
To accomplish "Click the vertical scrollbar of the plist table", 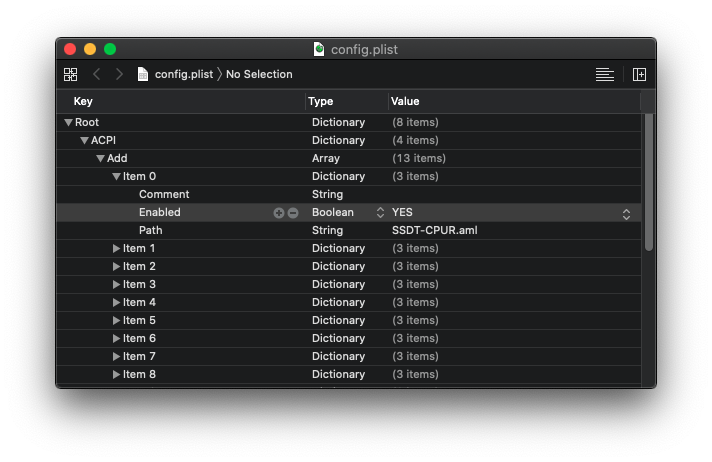I will point(648,180).
